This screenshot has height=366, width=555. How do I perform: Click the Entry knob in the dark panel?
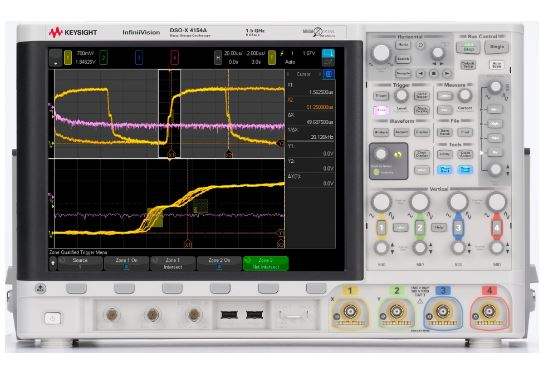381,154
